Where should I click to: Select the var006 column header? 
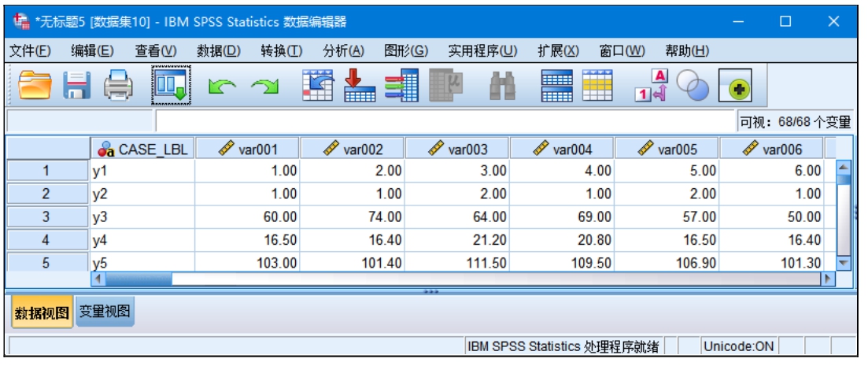click(772, 149)
